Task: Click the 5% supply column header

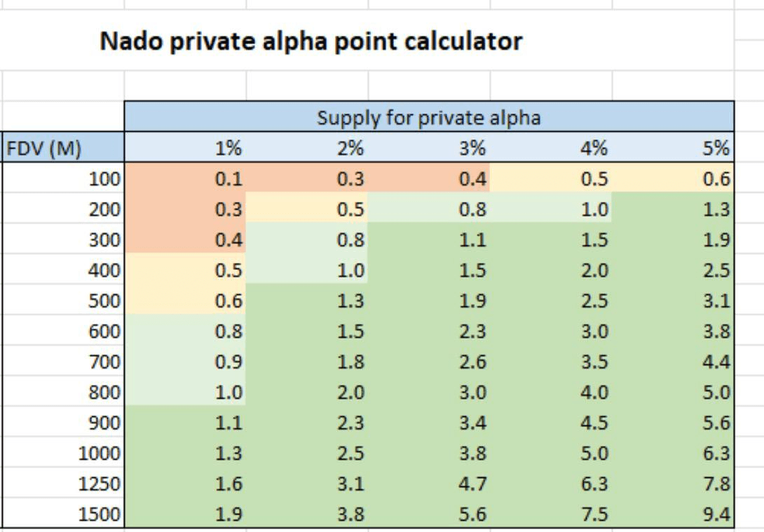Action: 673,148
